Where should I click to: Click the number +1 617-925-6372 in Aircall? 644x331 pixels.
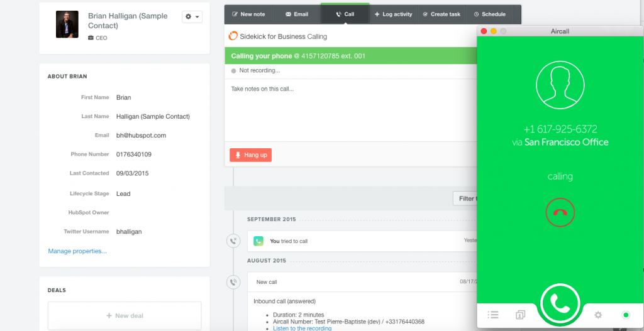pyautogui.click(x=560, y=129)
